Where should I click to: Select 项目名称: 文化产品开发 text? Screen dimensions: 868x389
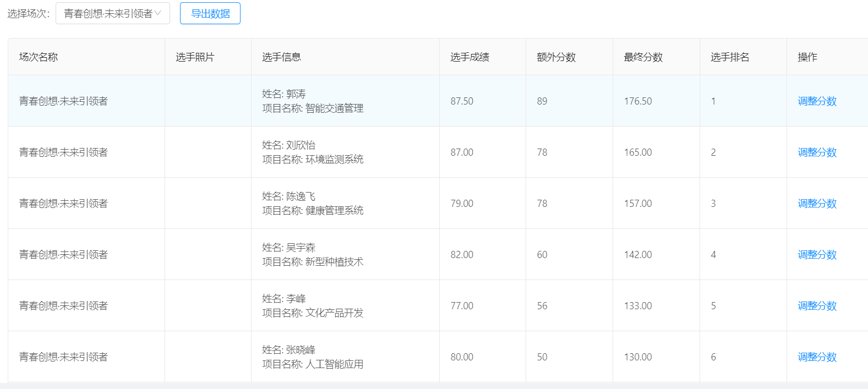tap(313, 313)
